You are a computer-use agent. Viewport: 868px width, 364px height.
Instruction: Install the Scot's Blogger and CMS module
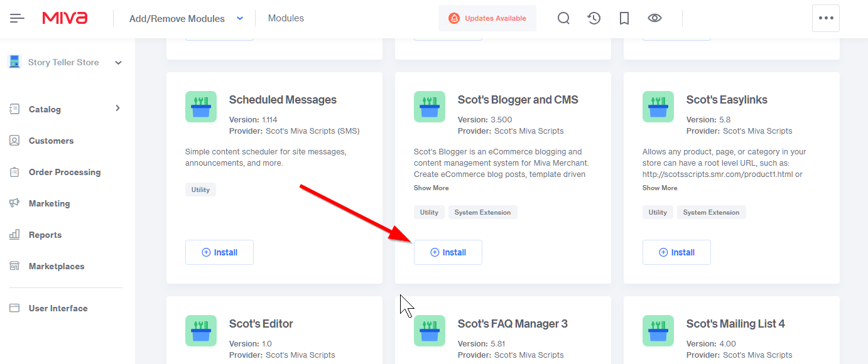(x=448, y=252)
